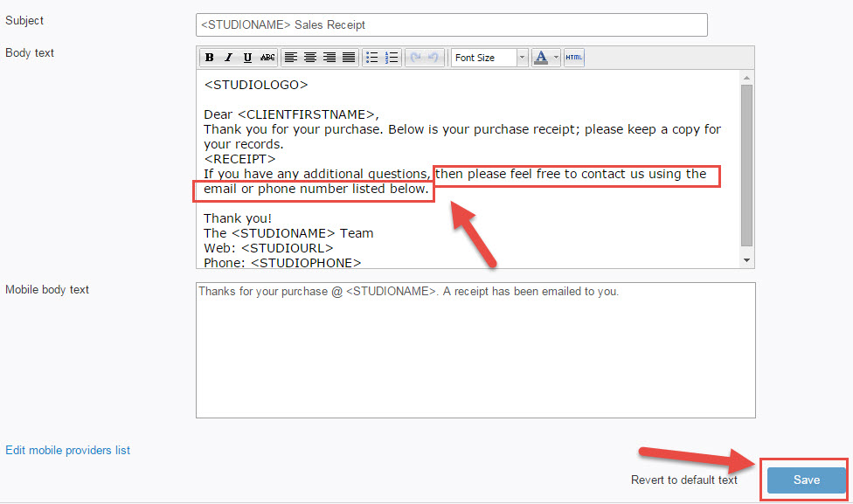Save the email template

(804, 480)
